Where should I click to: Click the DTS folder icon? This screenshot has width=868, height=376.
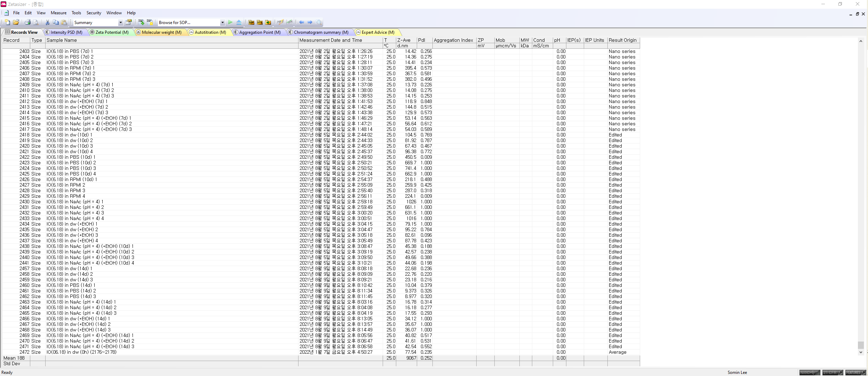coord(260,22)
